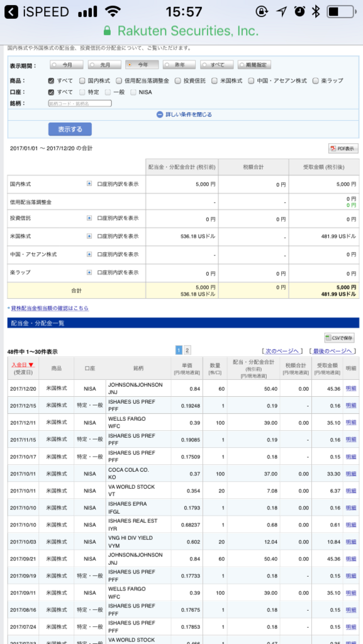Check the 楽ラップ product checkbox

[x=315, y=80]
